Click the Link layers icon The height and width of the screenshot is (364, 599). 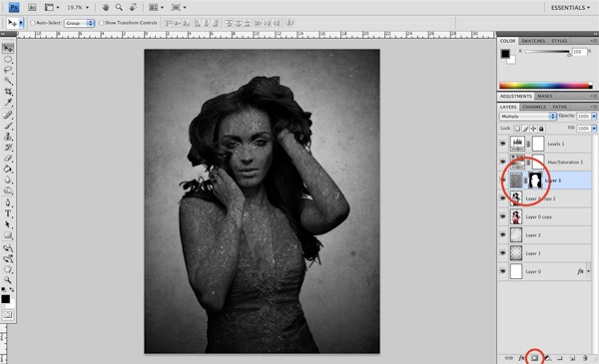pos(509,358)
